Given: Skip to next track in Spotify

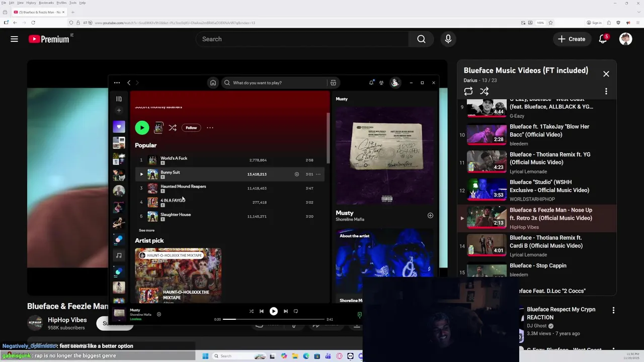Looking at the screenshot, I should 285,311.
